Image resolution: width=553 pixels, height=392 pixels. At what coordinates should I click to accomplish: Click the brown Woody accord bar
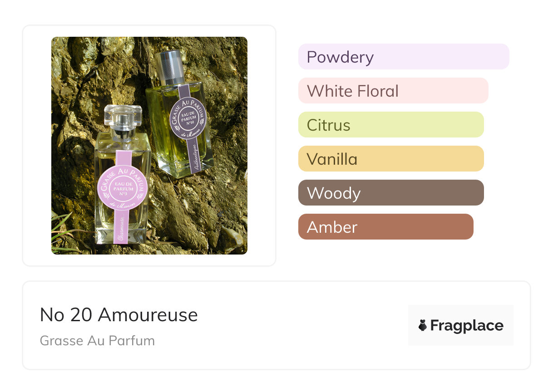tap(390, 193)
